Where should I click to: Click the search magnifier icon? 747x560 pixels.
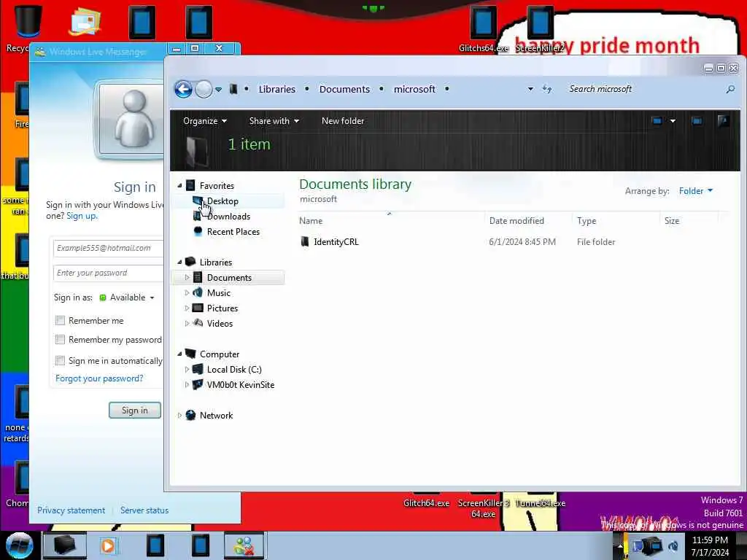coord(730,89)
